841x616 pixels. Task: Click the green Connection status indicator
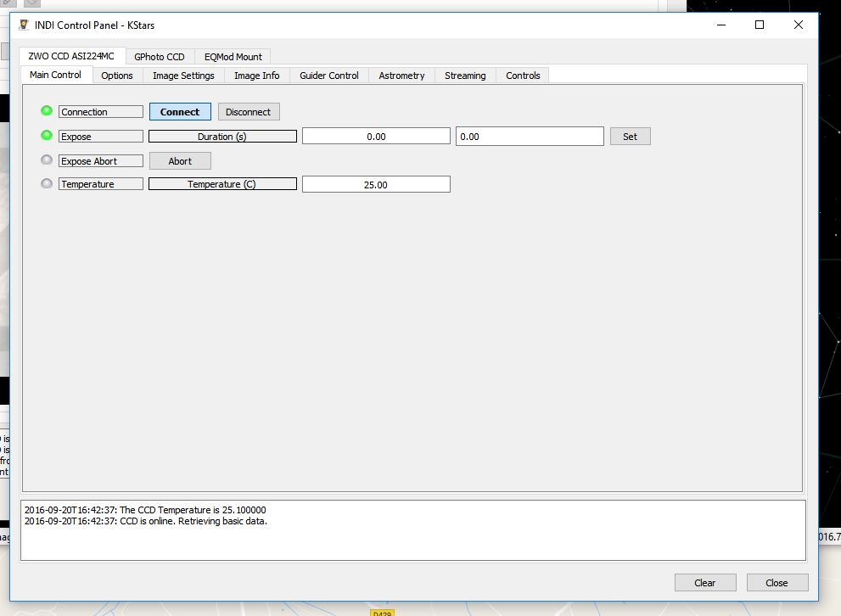[x=47, y=111]
